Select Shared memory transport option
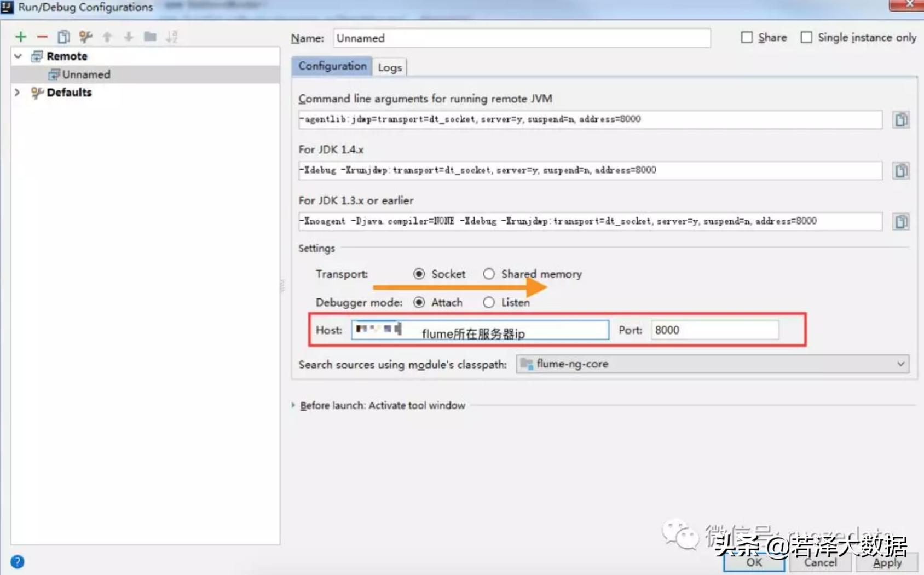Image resolution: width=924 pixels, height=575 pixels. [x=489, y=274]
